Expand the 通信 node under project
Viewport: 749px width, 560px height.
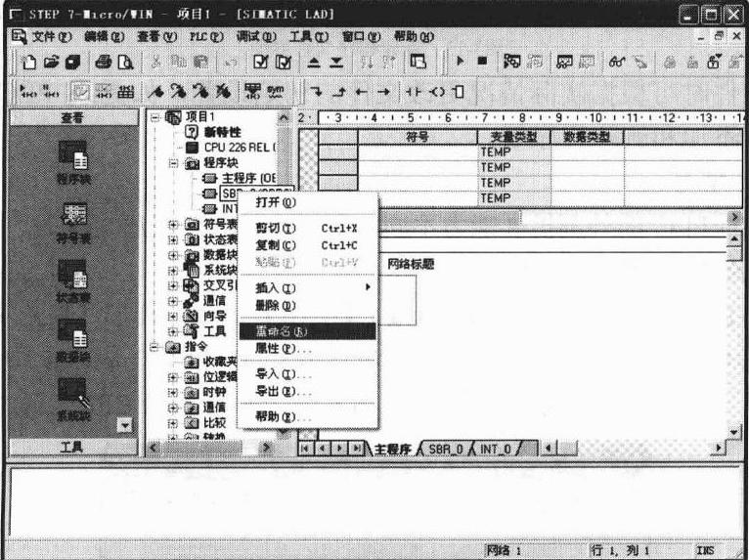[x=173, y=301]
